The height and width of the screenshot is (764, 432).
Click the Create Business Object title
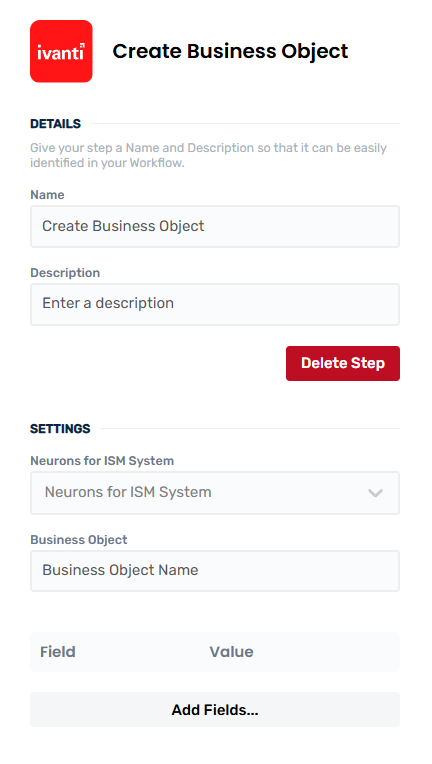pyautogui.click(x=230, y=51)
